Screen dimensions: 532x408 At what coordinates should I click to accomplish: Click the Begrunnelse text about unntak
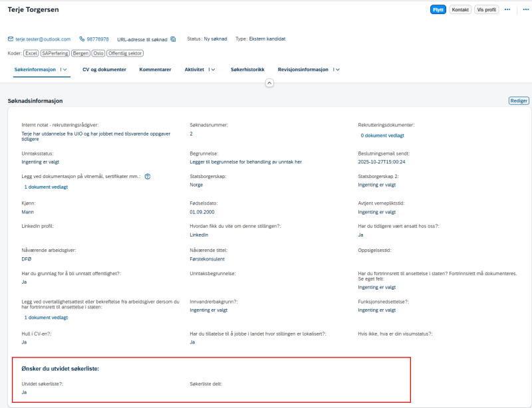click(245, 161)
